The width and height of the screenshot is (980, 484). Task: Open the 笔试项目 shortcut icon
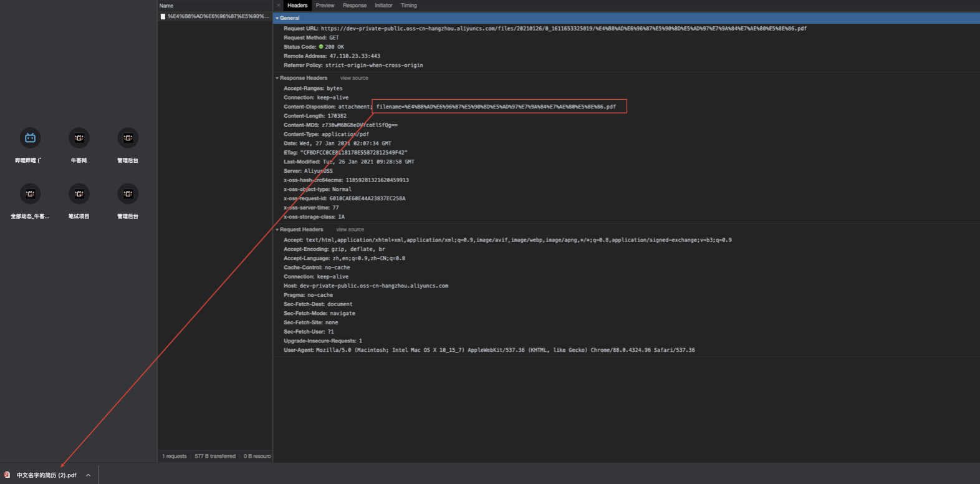79,194
